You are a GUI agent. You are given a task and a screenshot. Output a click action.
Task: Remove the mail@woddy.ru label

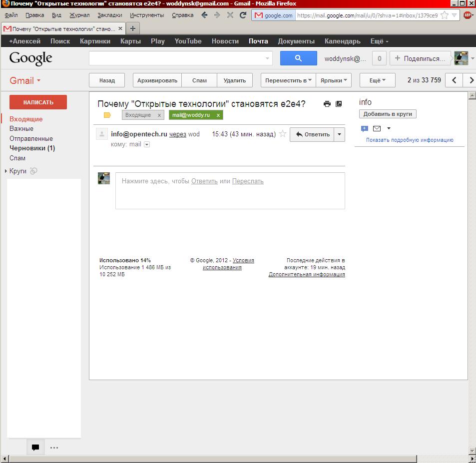pos(218,115)
